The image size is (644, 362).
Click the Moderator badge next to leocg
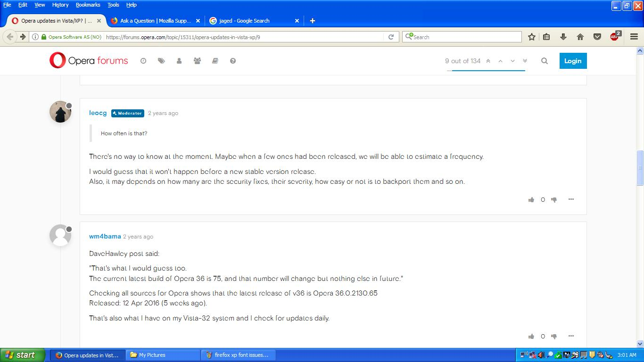click(128, 113)
